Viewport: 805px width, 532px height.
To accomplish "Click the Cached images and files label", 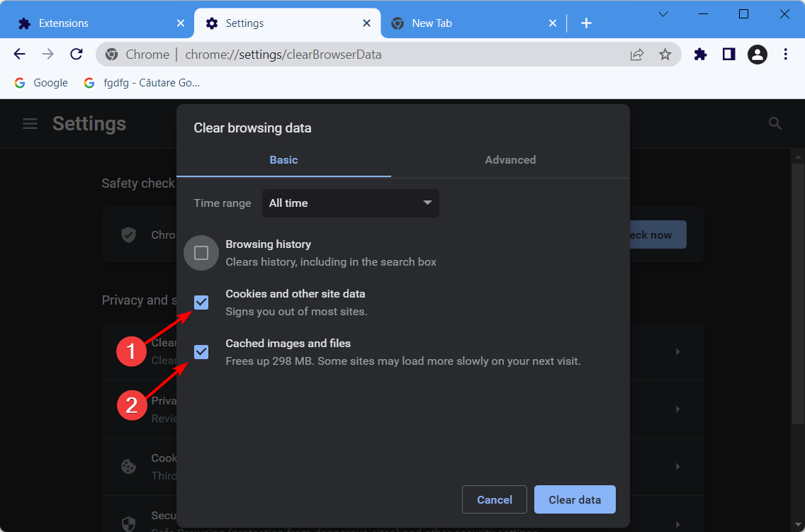I will point(288,343).
